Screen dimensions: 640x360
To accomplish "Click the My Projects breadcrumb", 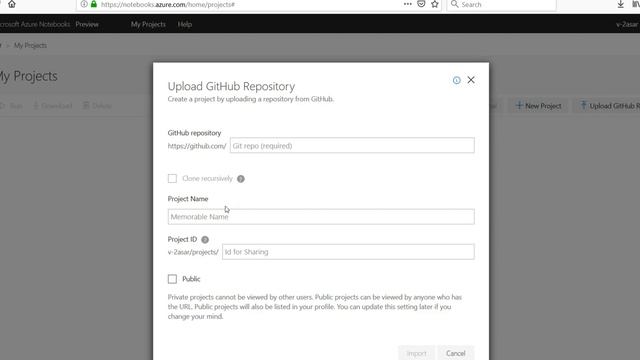I will point(30,45).
